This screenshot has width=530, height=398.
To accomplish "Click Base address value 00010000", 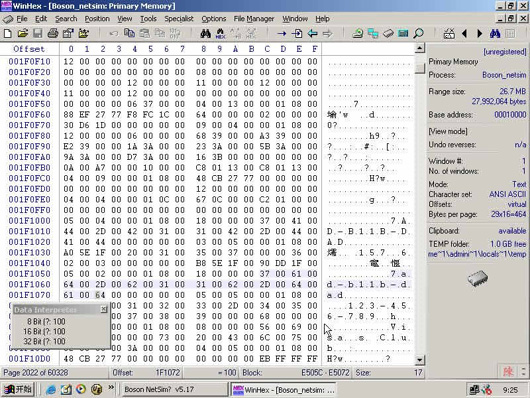I will tap(510, 115).
